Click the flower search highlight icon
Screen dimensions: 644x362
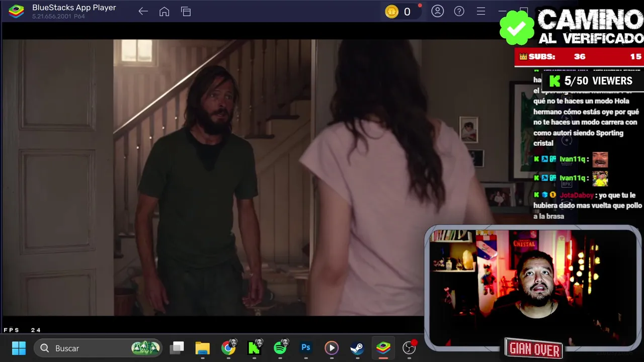coord(145,348)
